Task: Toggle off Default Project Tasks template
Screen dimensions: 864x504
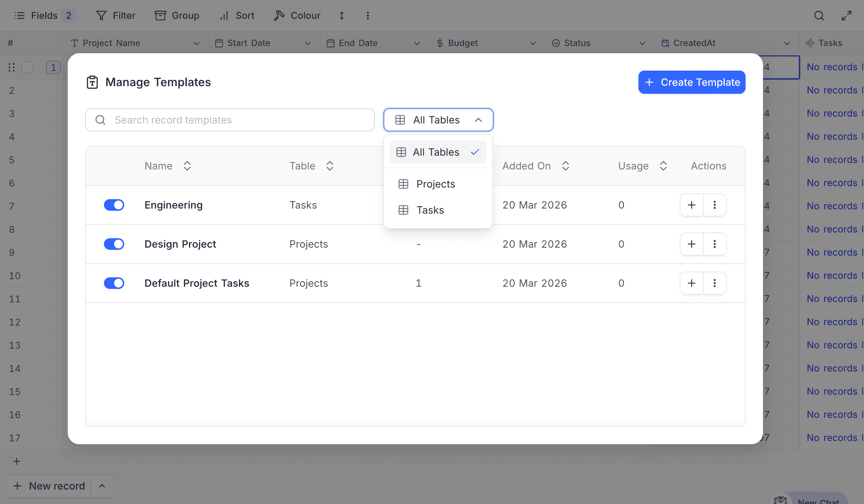Action: (114, 283)
